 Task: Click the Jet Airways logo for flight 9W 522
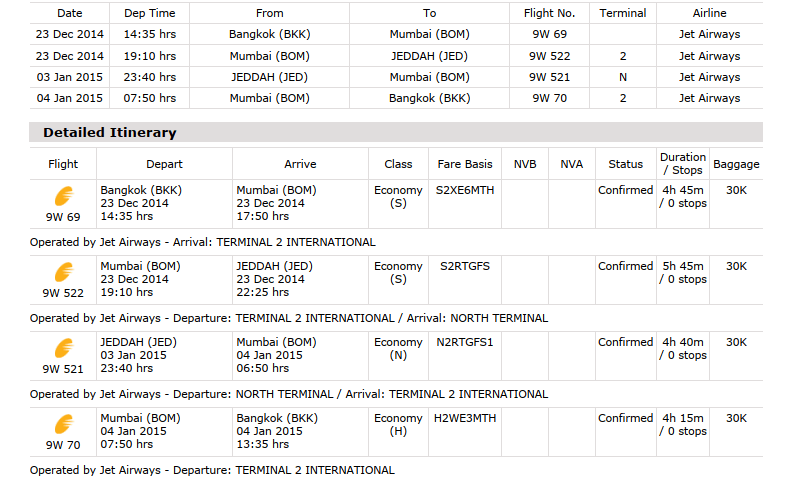[63, 272]
